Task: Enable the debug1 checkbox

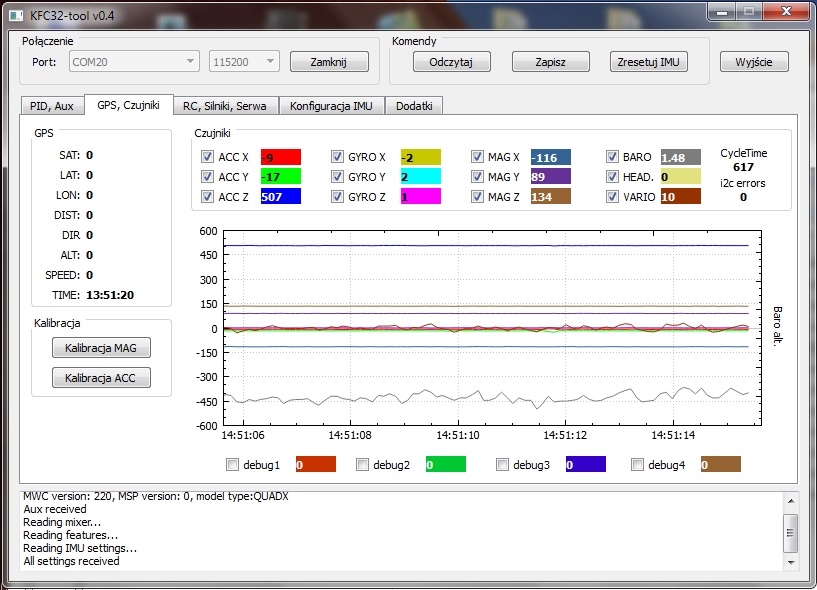Action: click(x=233, y=465)
